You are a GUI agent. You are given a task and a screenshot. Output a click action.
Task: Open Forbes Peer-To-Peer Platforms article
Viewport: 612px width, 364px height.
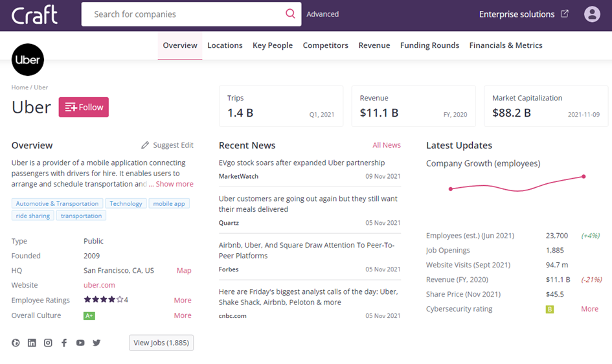click(x=306, y=251)
